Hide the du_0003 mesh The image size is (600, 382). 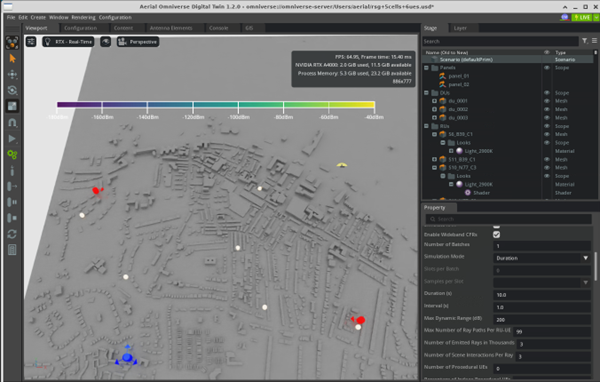click(547, 118)
